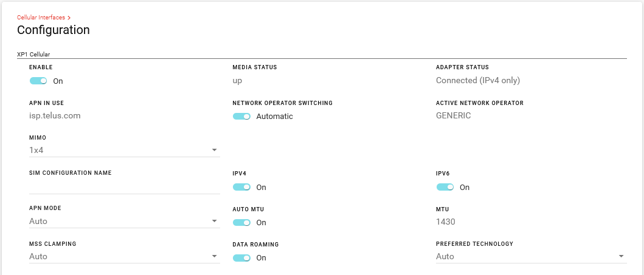Disable the Auto MTU switch
Screen dimensions: 644x275
241,223
